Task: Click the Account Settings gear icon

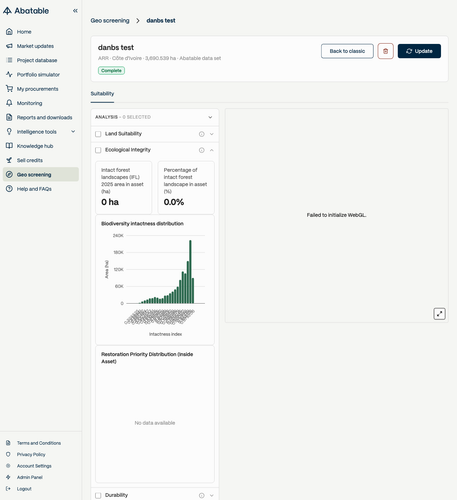Action: (8, 466)
